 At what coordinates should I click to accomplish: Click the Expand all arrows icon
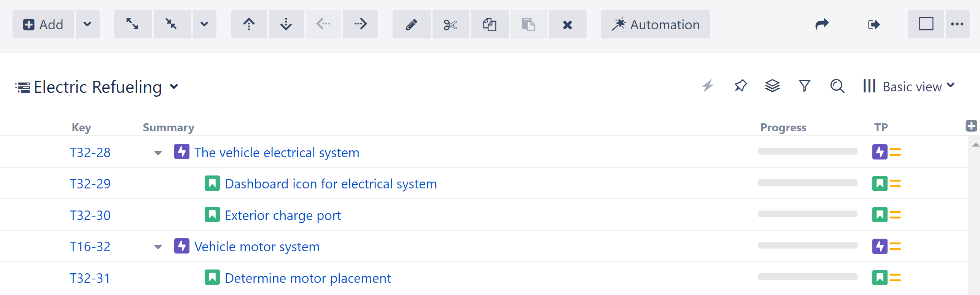pyautogui.click(x=132, y=24)
